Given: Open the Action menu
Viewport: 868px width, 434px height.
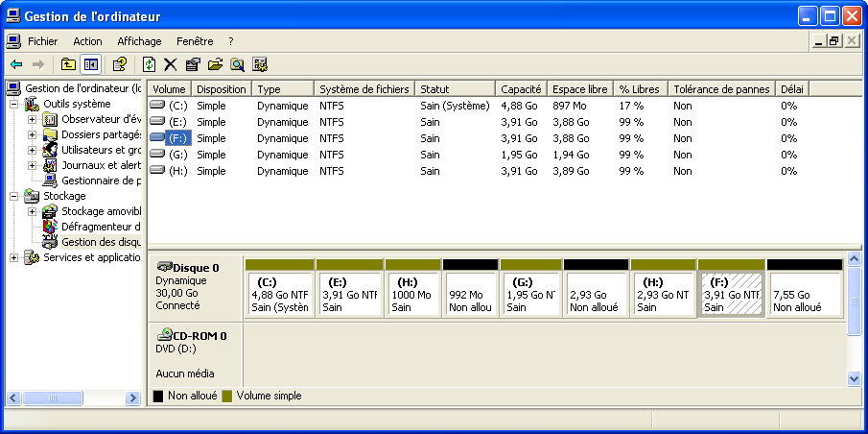Looking at the screenshot, I should [87, 41].
